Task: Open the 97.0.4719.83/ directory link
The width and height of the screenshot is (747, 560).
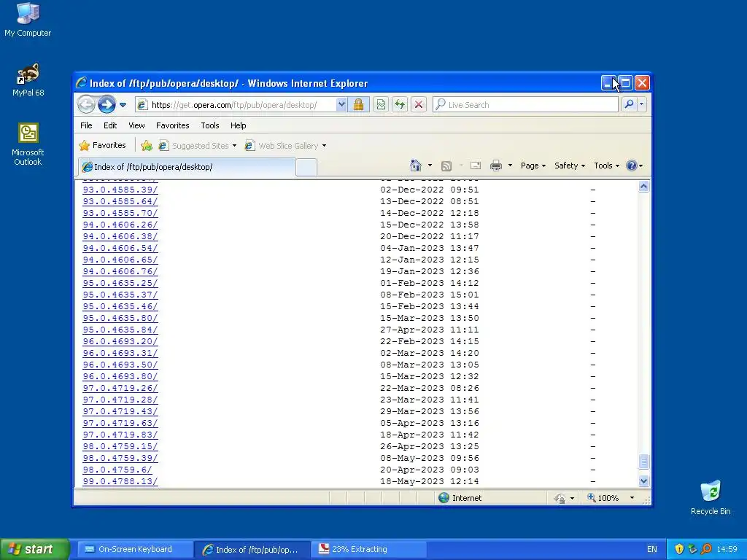Action: [120, 435]
